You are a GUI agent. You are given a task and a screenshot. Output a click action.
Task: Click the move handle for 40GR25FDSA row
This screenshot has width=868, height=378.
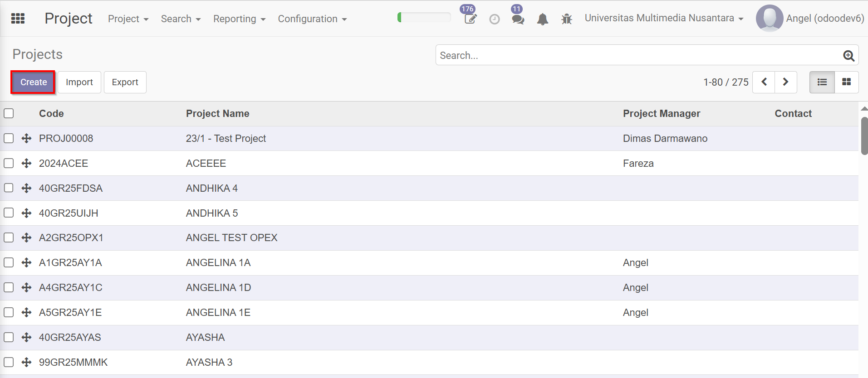pyautogui.click(x=26, y=188)
